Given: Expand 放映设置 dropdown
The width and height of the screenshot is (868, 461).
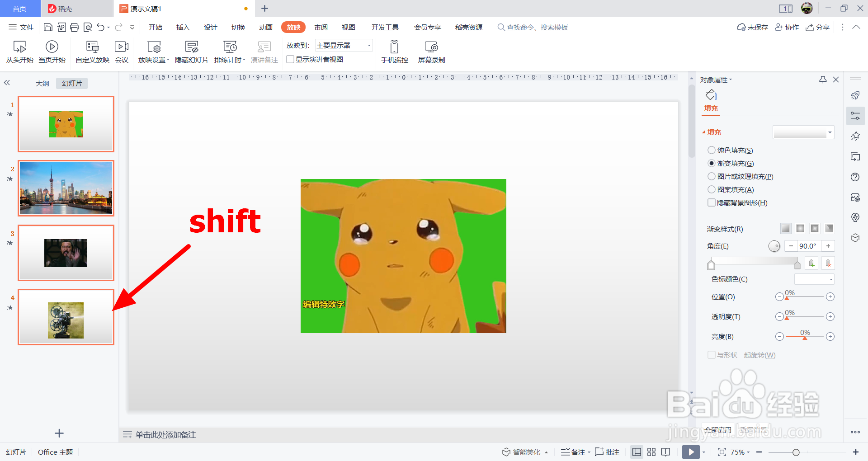Looking at the screenshot, I should [168, 60].
